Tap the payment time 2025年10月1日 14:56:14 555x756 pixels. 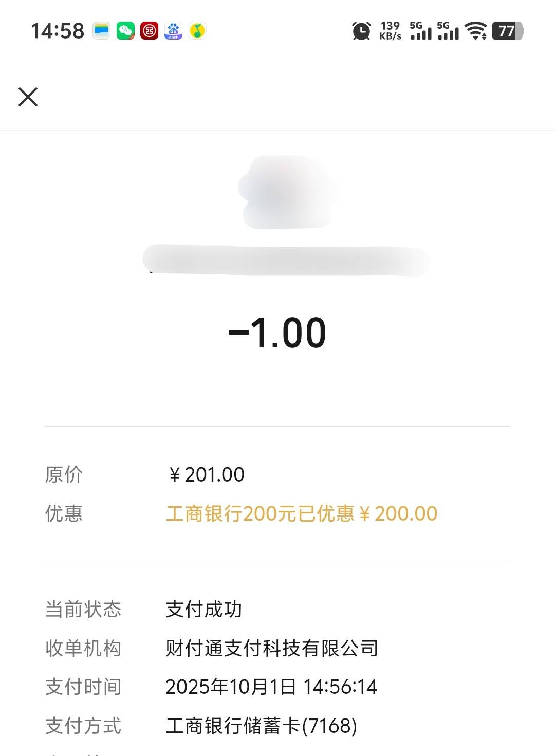[x=271, y=687]
